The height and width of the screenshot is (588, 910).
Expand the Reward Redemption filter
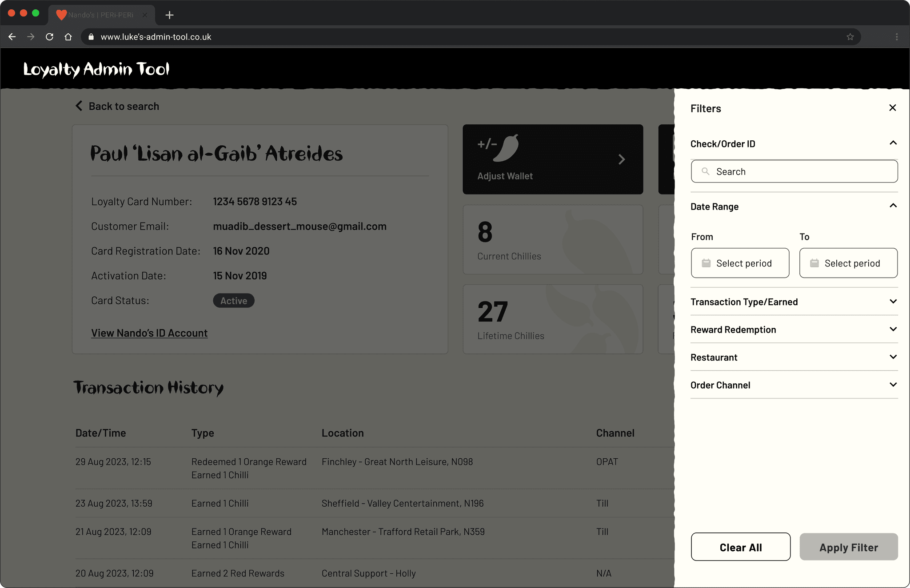tap(893, 329)
